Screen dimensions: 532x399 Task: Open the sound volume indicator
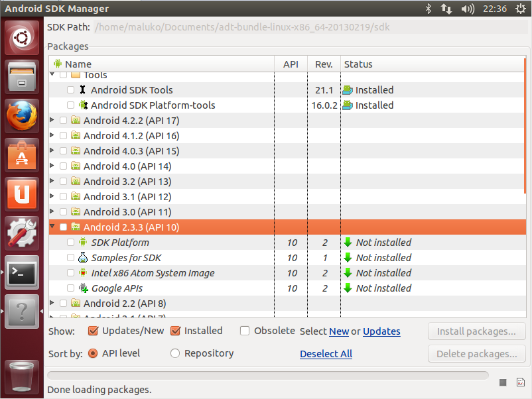(x=468, y=9)
